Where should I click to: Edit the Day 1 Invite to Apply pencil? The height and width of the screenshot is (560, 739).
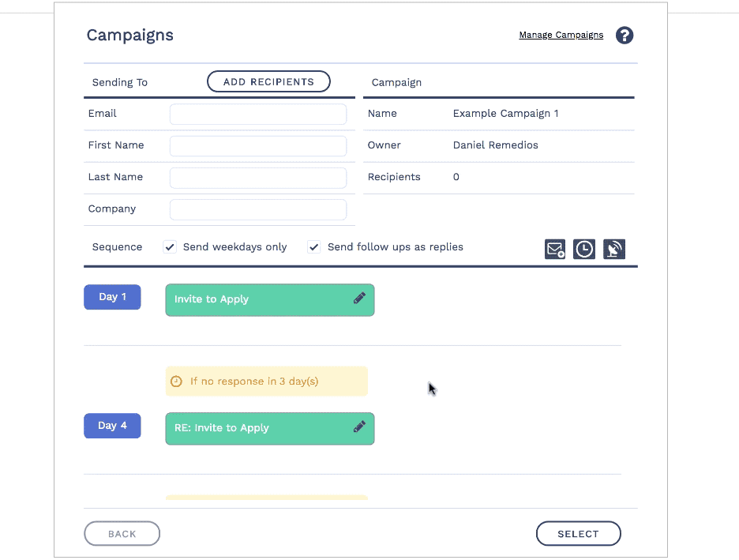coord(359,299)
